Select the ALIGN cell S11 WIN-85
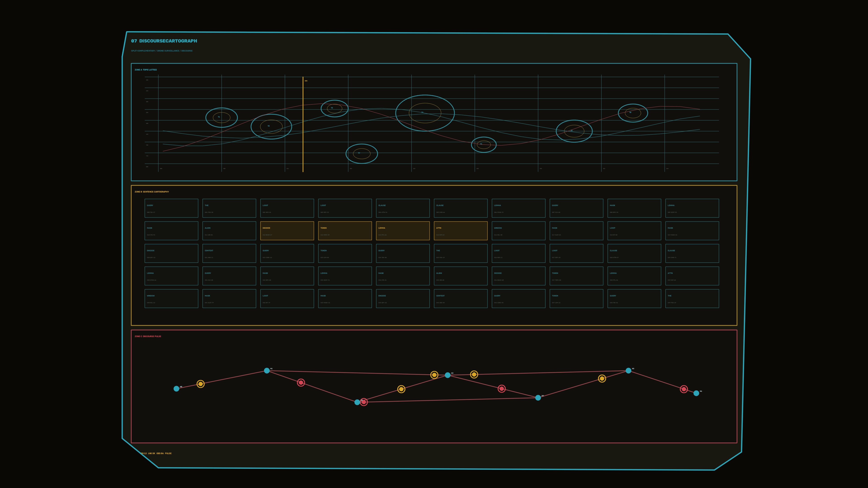 [x=229, y=231]
